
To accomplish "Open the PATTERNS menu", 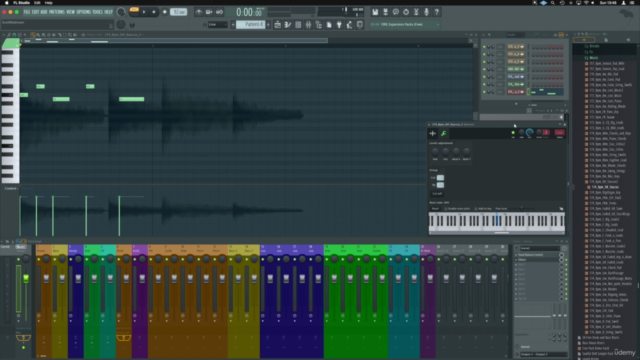I will point(57,12).
